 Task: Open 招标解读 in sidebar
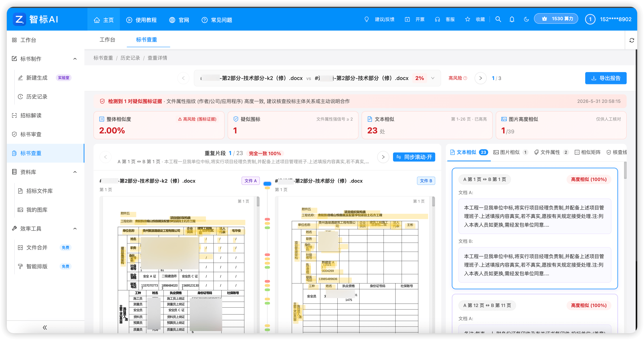45,115
